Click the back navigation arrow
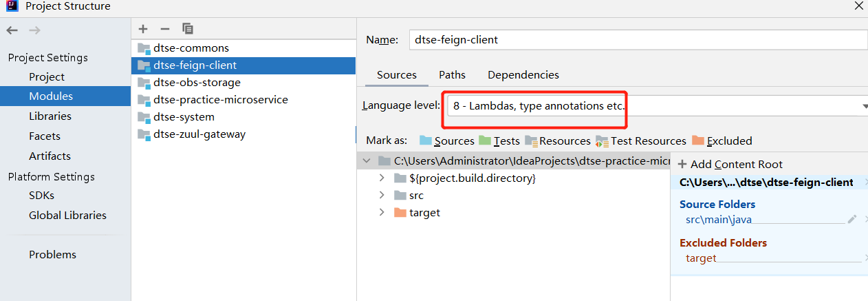The width and height of the screenshot is (868, 301). pyautogui.click(x=12, y=30)
